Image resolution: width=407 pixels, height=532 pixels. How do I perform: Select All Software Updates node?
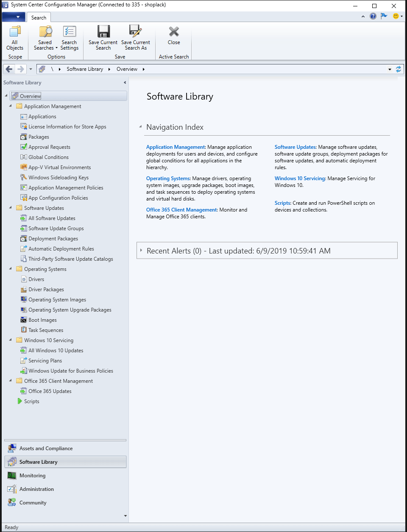pos(52,218)
